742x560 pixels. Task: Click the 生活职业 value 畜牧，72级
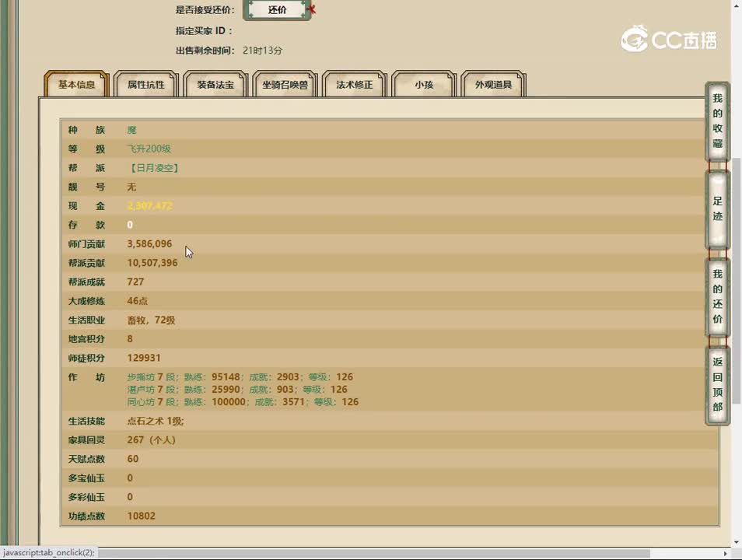151,320
